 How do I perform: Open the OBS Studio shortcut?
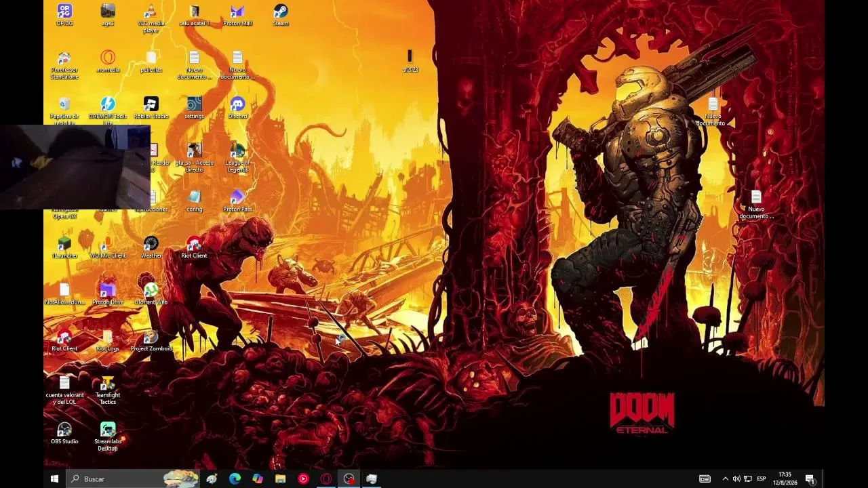point(64,433)
